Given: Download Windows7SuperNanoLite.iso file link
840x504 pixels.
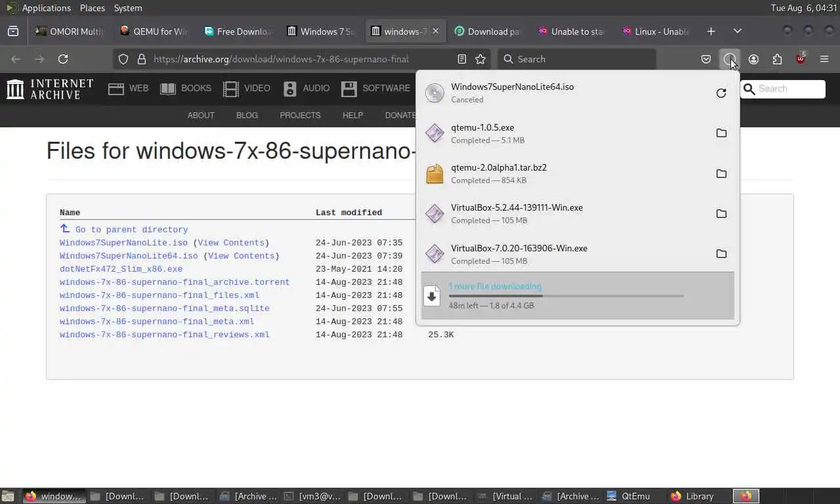Looking at the screenshot, I should [123, 243].
